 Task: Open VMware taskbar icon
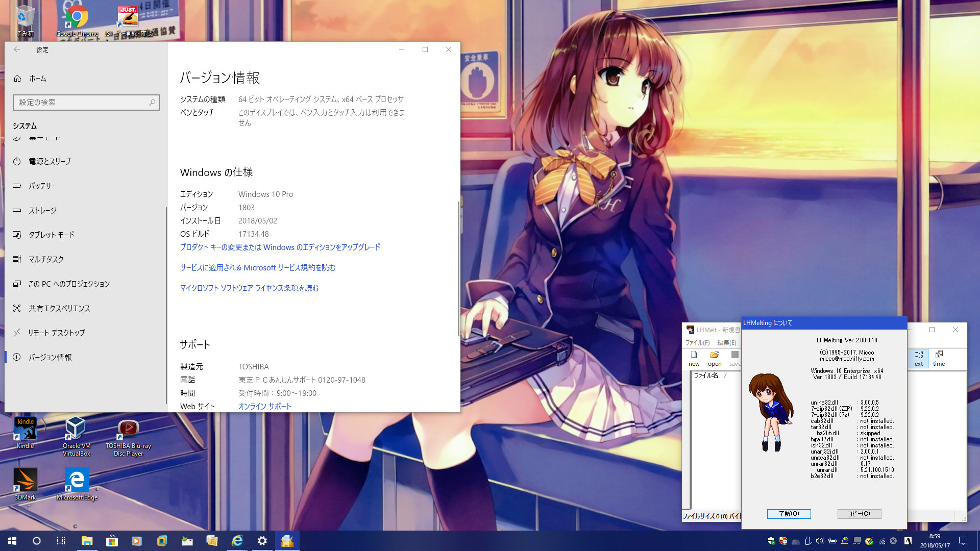162,541
